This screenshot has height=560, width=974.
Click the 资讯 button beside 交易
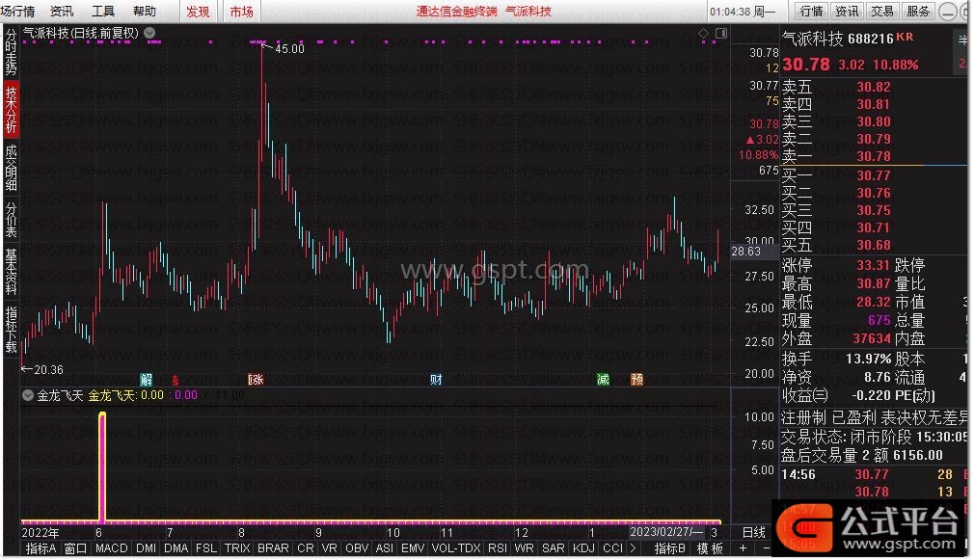coord(847,12)
